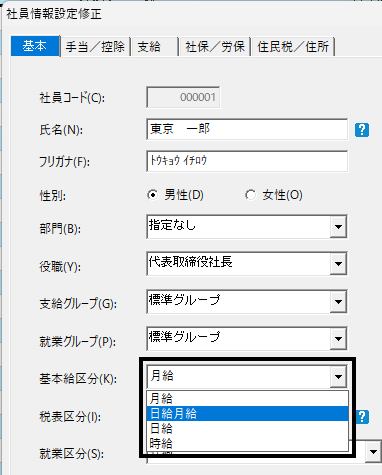The image size is (382, 475).
Task: Expand the 支給グループ dropdown
Action: (x=338, y=302)
